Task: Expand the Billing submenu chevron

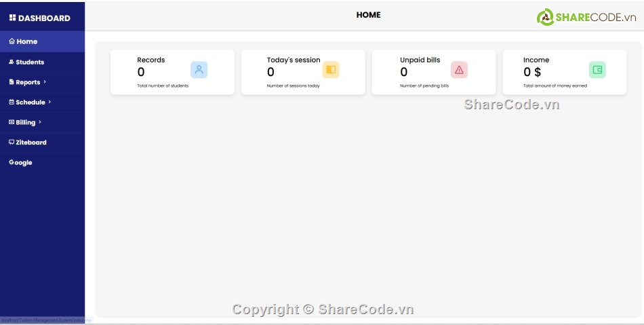Action: coord(40,122)
